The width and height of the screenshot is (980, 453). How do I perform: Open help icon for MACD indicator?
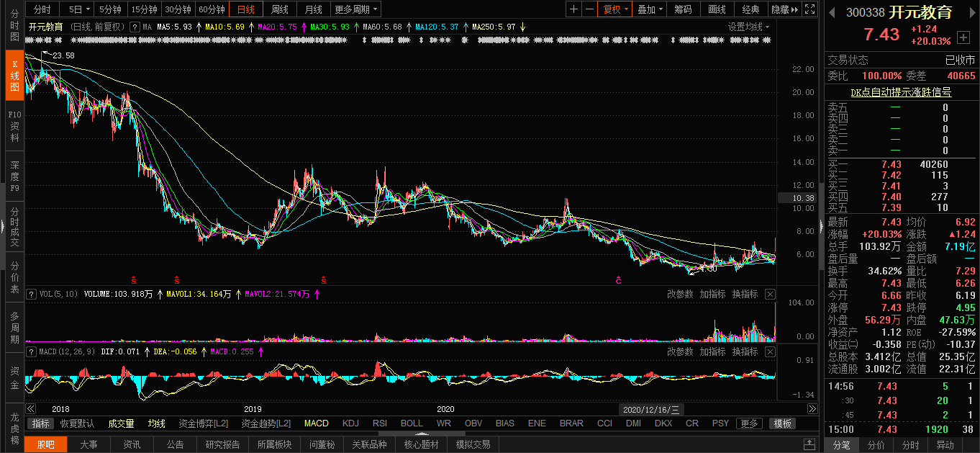point(31,351)
